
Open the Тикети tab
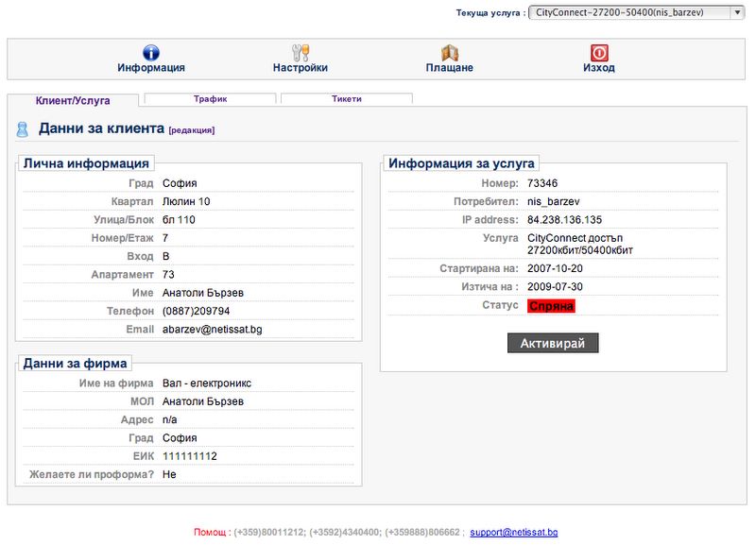click(x=346, y=98)
